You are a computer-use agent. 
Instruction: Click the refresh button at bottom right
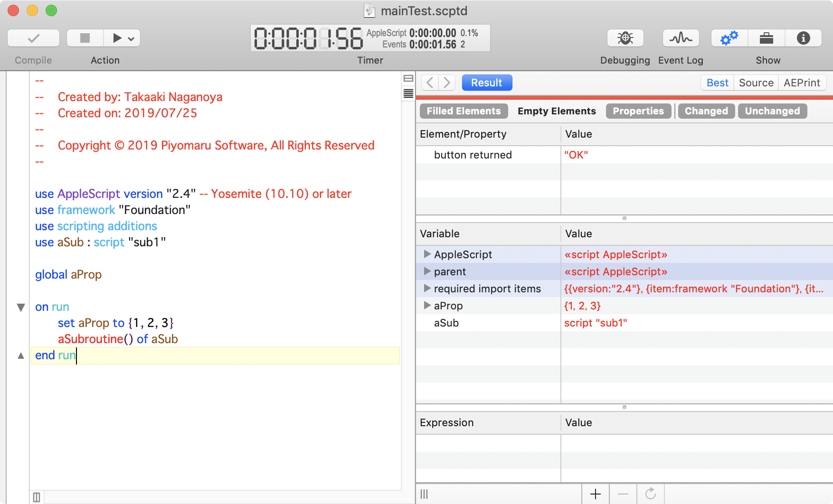[x=651, y=494]
